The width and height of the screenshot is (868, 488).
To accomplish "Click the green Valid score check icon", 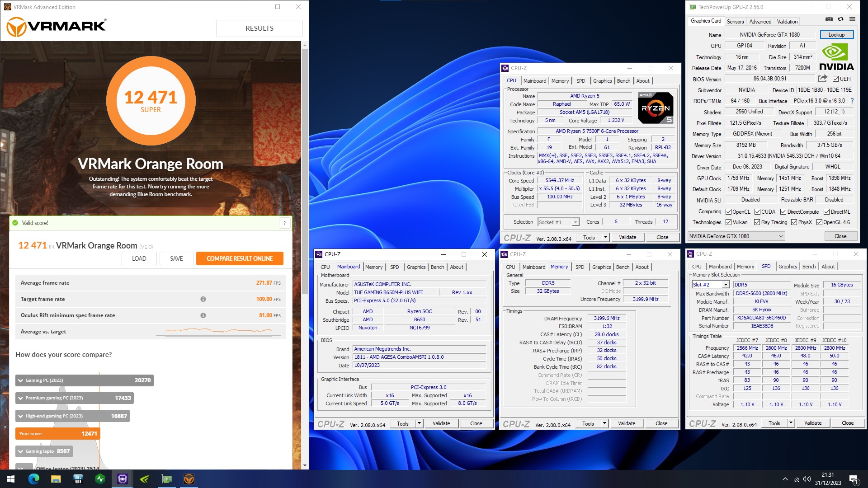I will click(x=15, y=223).
